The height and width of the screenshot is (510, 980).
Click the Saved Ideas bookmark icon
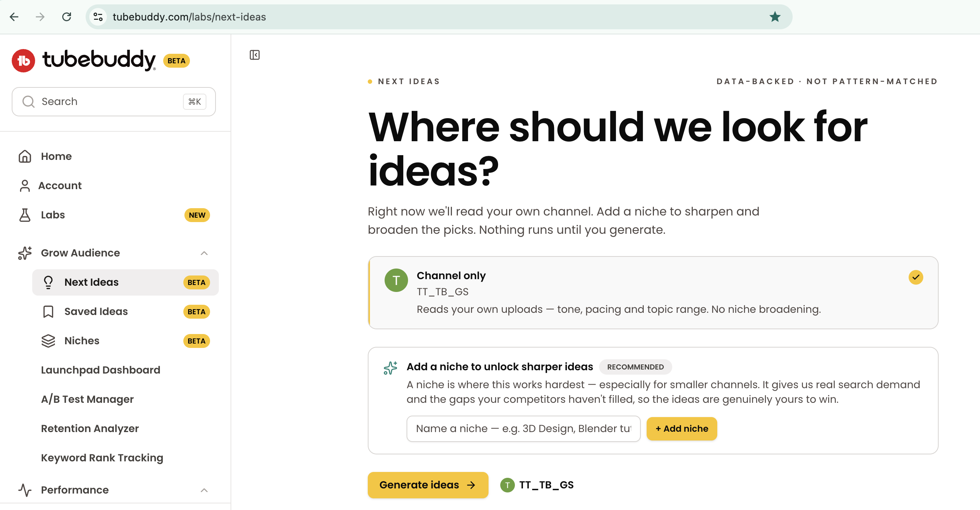pos(48,311)
